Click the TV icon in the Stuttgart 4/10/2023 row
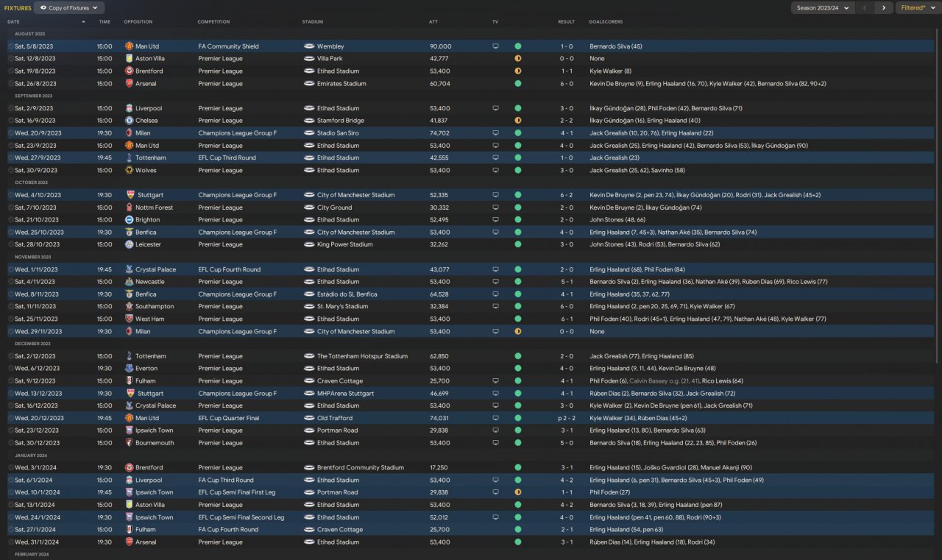Image resolution: width=942 pixels, height=560 pixels. pos(495,195)
